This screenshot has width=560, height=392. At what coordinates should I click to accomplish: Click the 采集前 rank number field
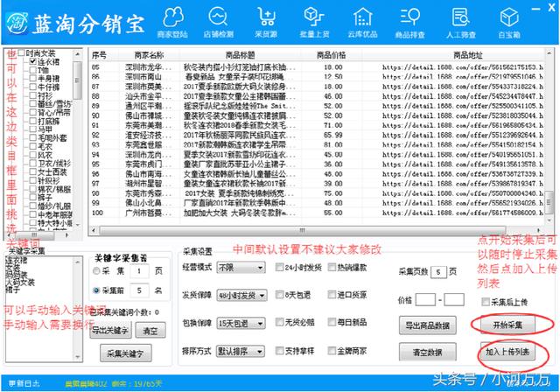(139, 290)
